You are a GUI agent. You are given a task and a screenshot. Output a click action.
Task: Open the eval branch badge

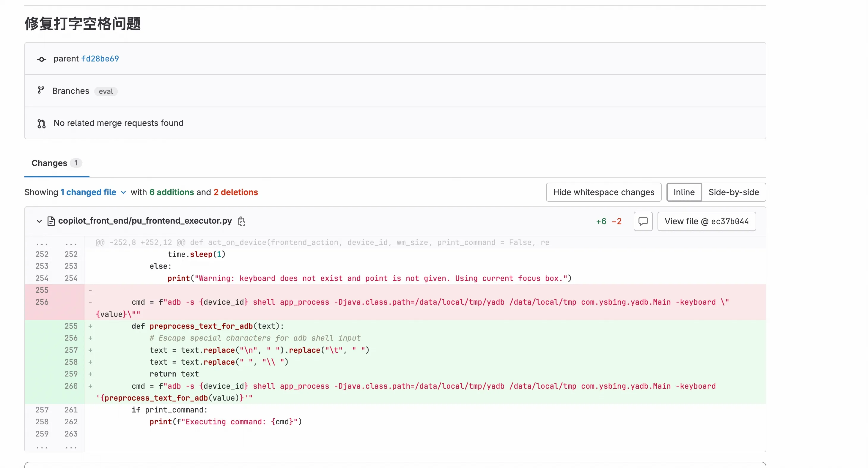pyautogui.click(x=106, y=91)
